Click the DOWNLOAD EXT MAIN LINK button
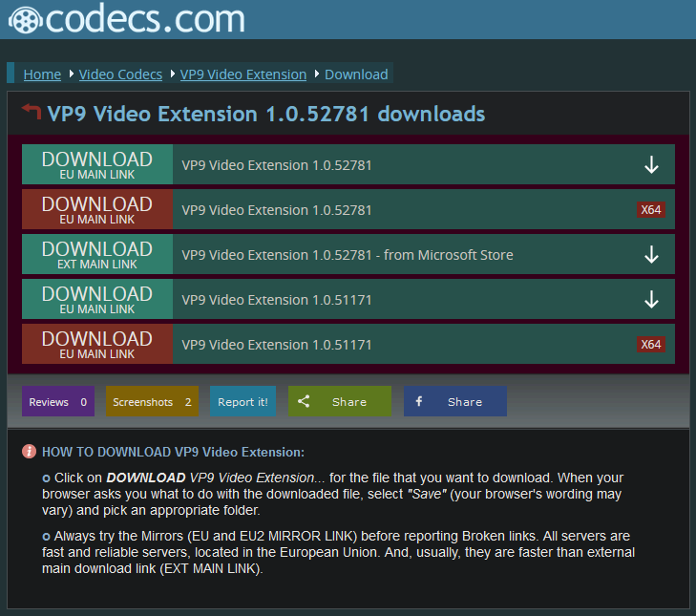The image size is (696, 616). coord(97,254)
